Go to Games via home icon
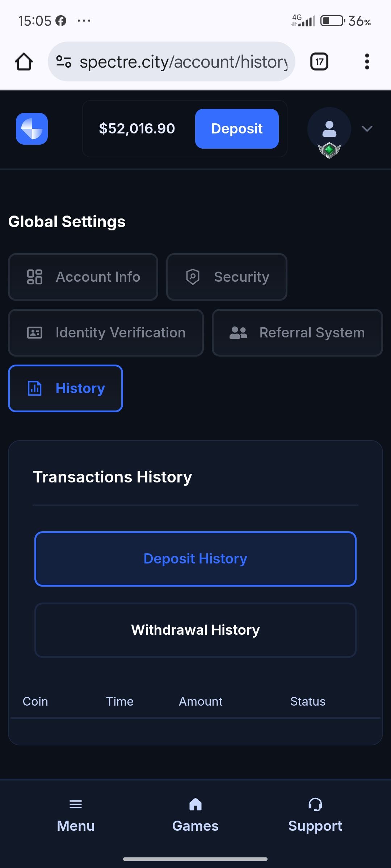Viewport: 391px width, 868px height. tap(195, 804)
